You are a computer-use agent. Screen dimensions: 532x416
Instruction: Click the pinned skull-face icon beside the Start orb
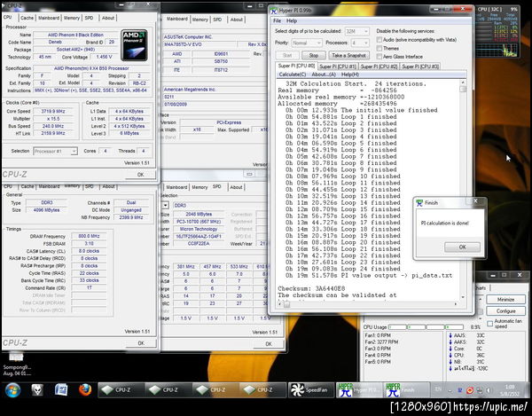coord(37,390)
